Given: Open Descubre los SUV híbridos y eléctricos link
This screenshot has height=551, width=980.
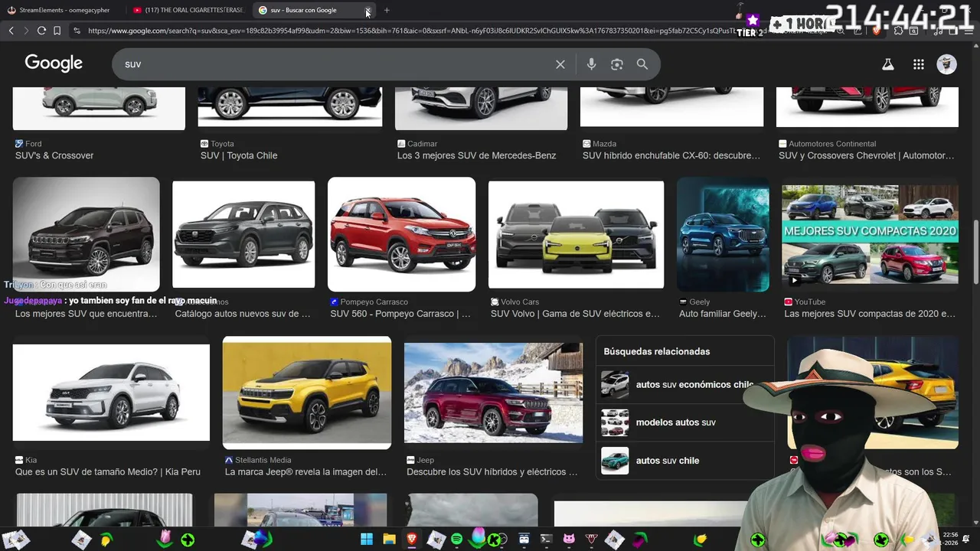Looking at the screenshot, I should point(492,472).
